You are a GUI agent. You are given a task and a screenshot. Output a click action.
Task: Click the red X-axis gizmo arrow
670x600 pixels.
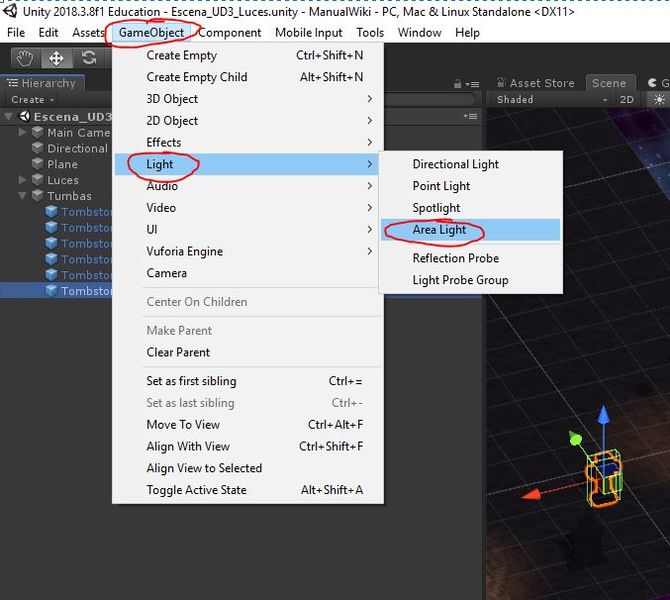point(531,495)
